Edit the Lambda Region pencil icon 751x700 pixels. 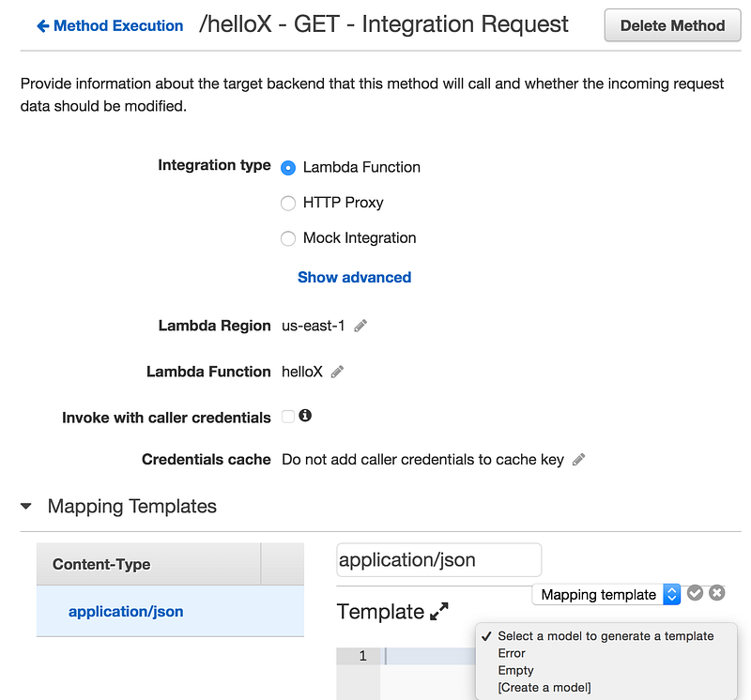(x=360, y=326)
